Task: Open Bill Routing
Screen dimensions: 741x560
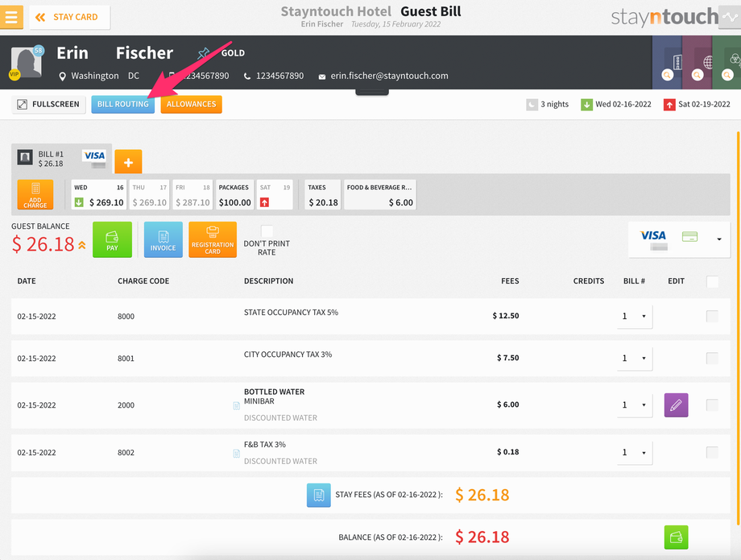Action: coord(123,105)
